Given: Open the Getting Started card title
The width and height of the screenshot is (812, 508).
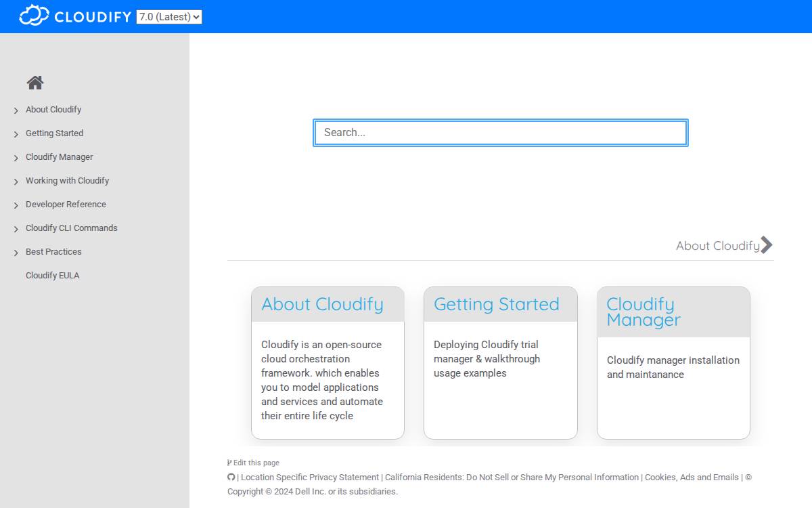Looking at the screenshot, I should pyautogui.click(x=497, y=304).
